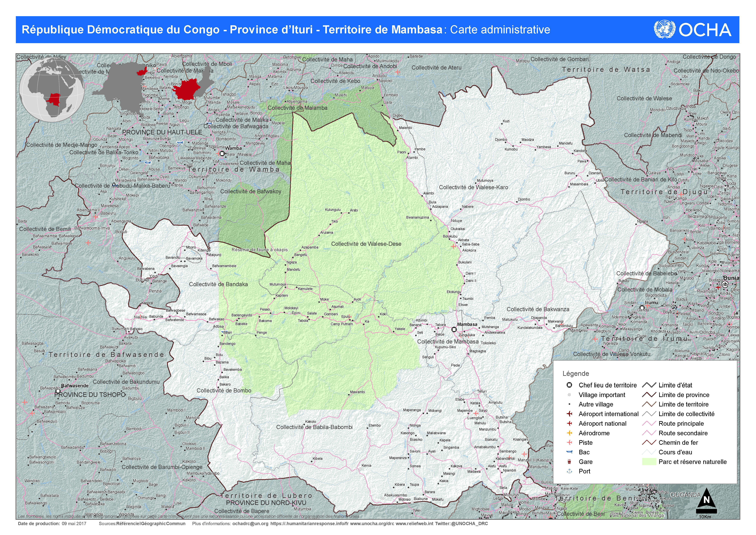This screenshot has width=756, height=535.
Task: Click the Aéroport international plane icon in legend
Action: click(569, 414)
